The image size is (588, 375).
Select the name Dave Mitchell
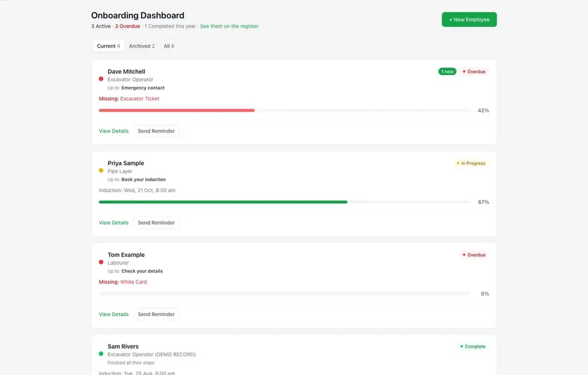[x=126, y=72]
